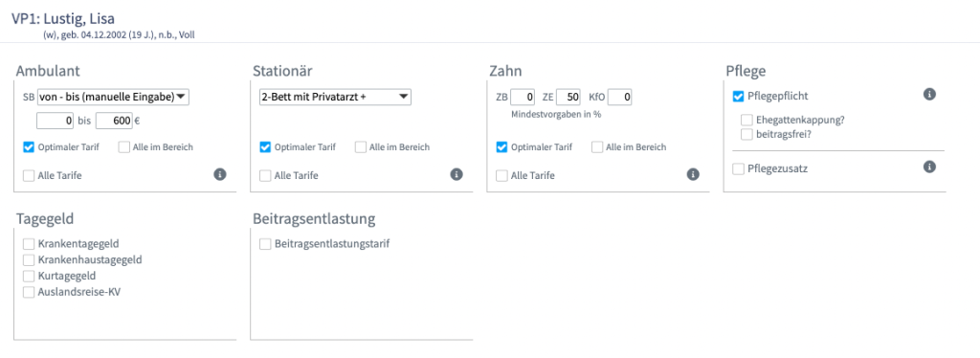
Task: Enable the Pflegezusatz checkbox
Action: point(738,168)
